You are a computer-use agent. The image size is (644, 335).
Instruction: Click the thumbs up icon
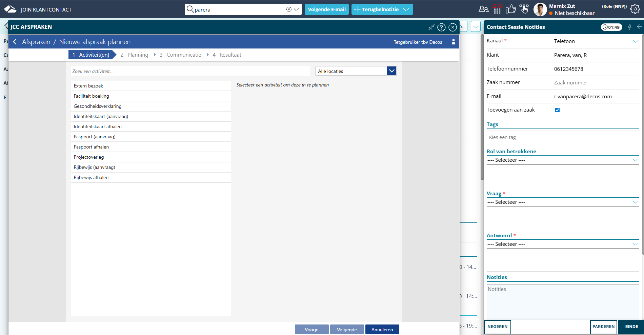click(510, 9)
